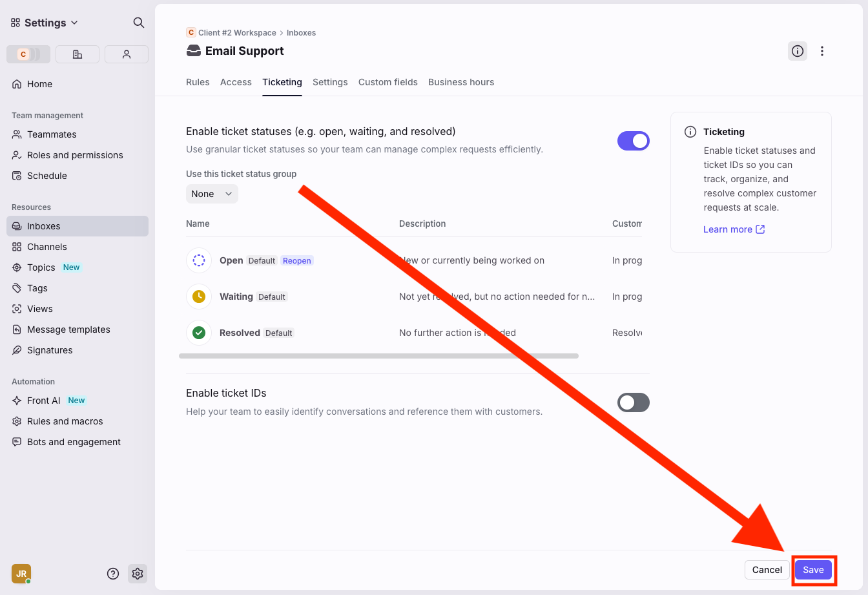The height and width of the screenshot is (595, 868).
Task: Disable the ticket statuses toggle
Action: 633,141
